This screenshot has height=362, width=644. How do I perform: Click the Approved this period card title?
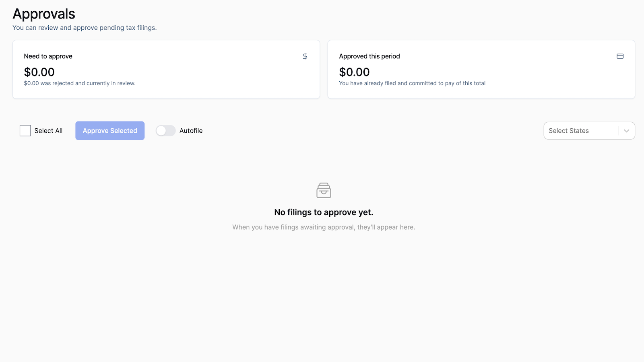coord(369,56)
